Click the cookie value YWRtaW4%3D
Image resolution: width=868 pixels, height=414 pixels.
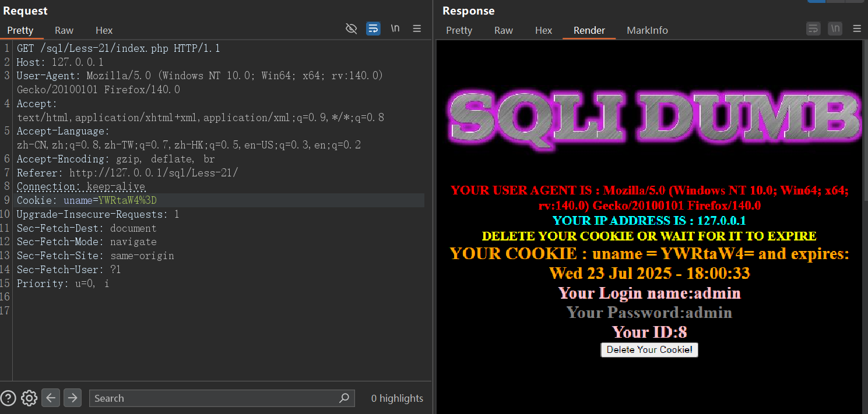coord(128,200)
